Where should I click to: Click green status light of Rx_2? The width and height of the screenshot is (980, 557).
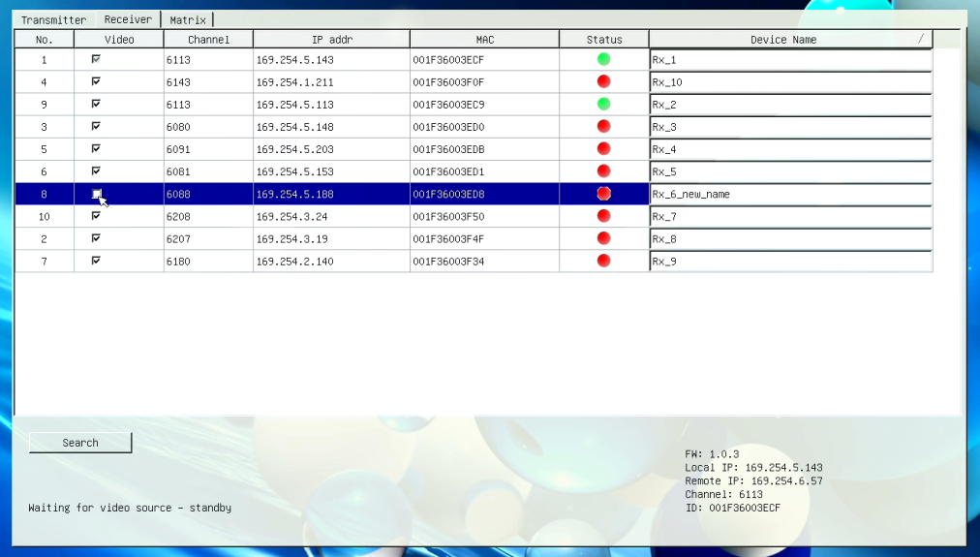pyautogui.click(x=603, y=104)
